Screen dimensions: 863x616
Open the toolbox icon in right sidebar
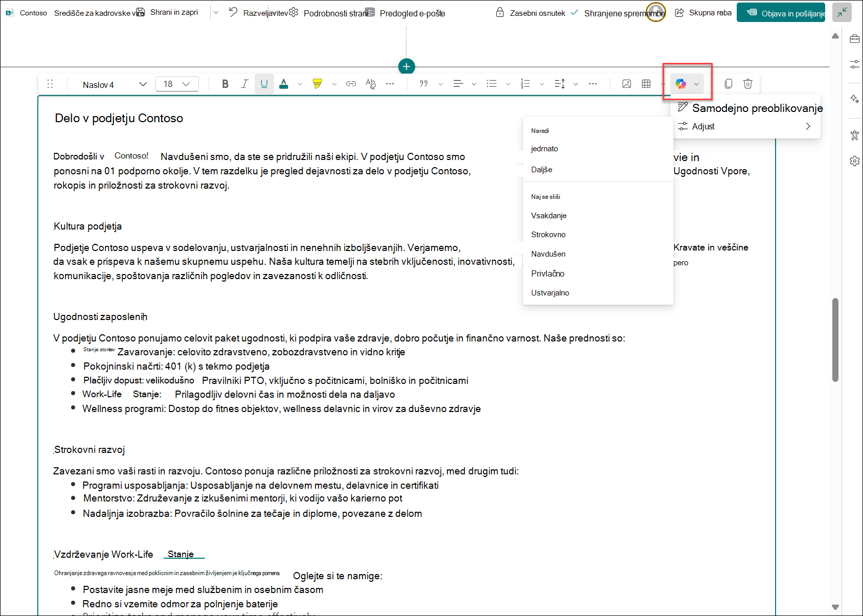(x=854, y=39)
